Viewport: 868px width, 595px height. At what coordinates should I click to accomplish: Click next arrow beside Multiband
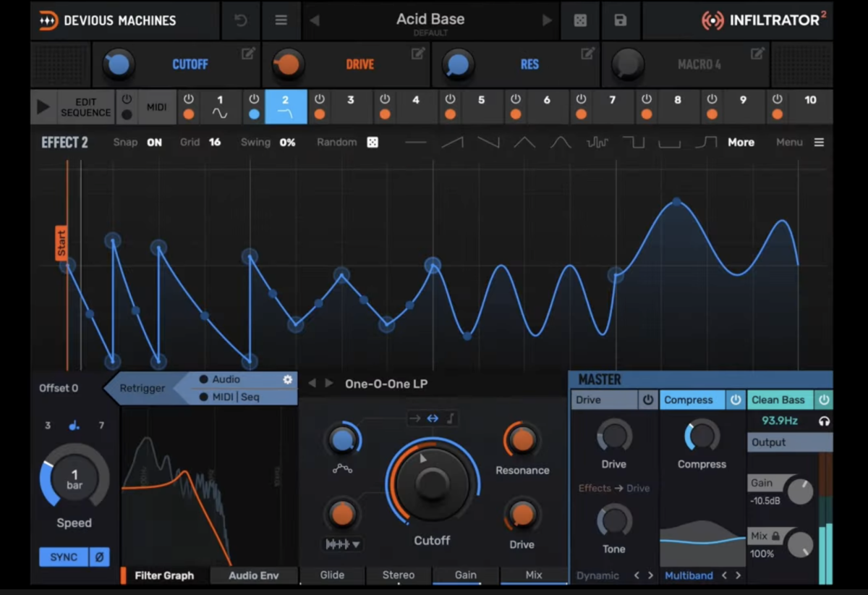pos(738,575)
